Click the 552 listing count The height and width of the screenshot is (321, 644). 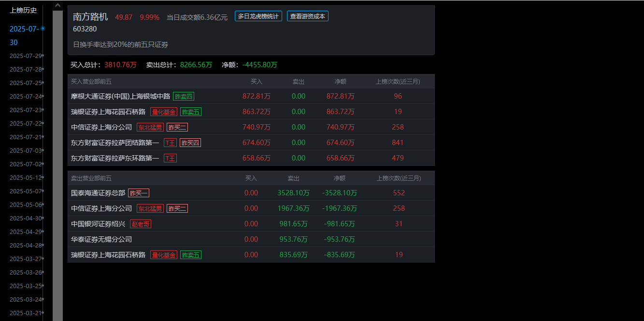click(399, 193)
